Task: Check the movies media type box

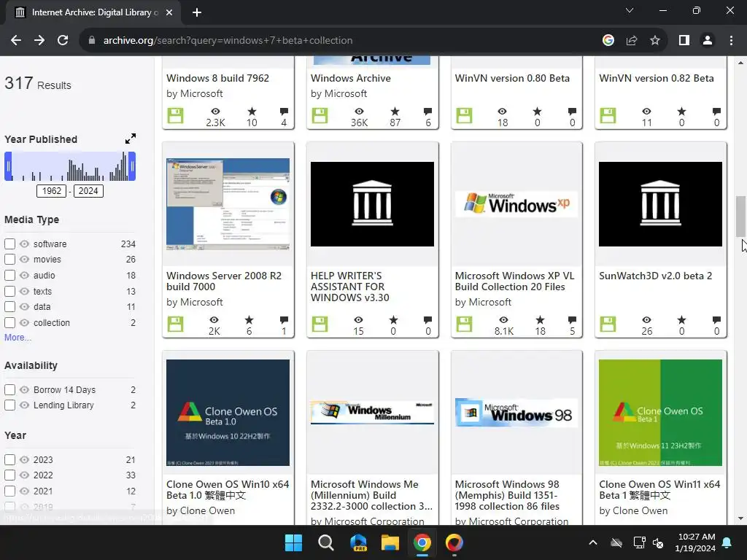Action: point(9,260)
